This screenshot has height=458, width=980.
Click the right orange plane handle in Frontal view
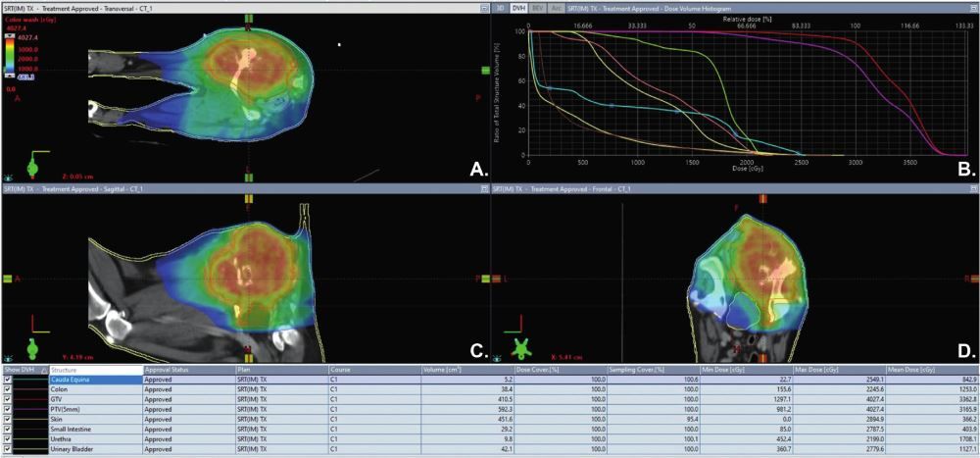(x=974, y=279)
